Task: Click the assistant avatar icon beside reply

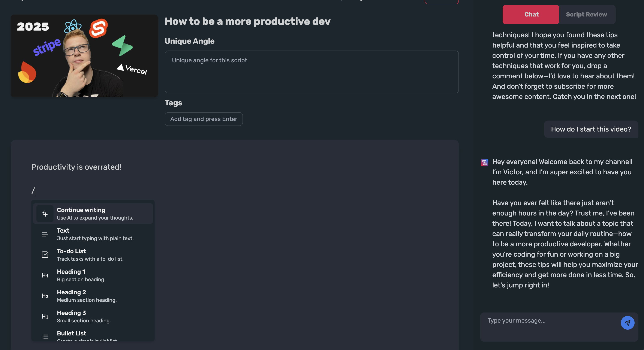Action: pos(484,163)
